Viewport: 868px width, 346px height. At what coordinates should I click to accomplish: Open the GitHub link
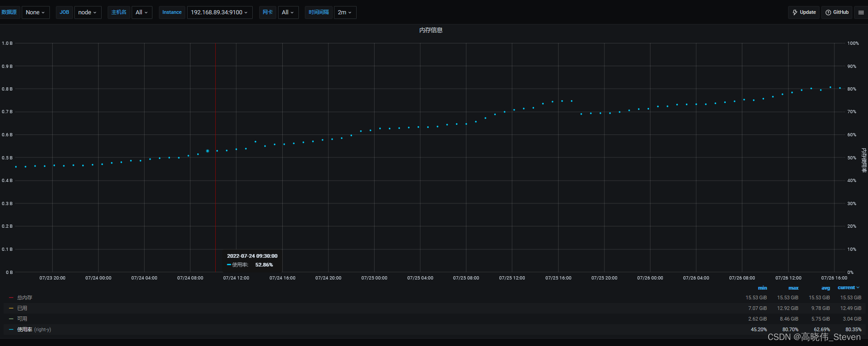tap(837, 12)
